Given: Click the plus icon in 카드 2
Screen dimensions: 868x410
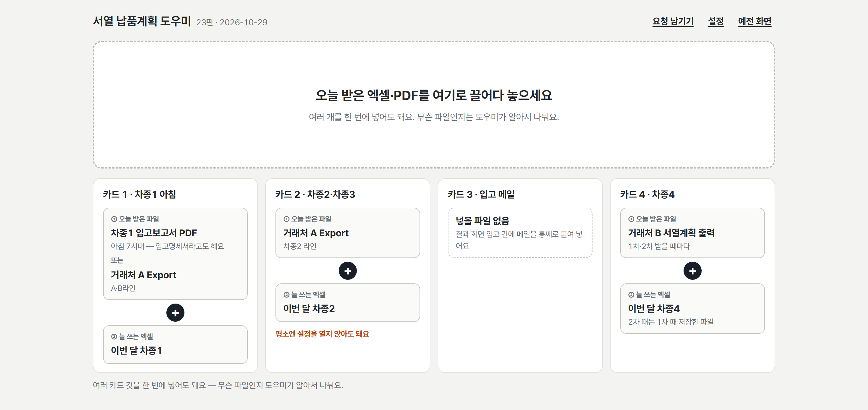Looking at the screenshot, I should (x=348, y=271).
